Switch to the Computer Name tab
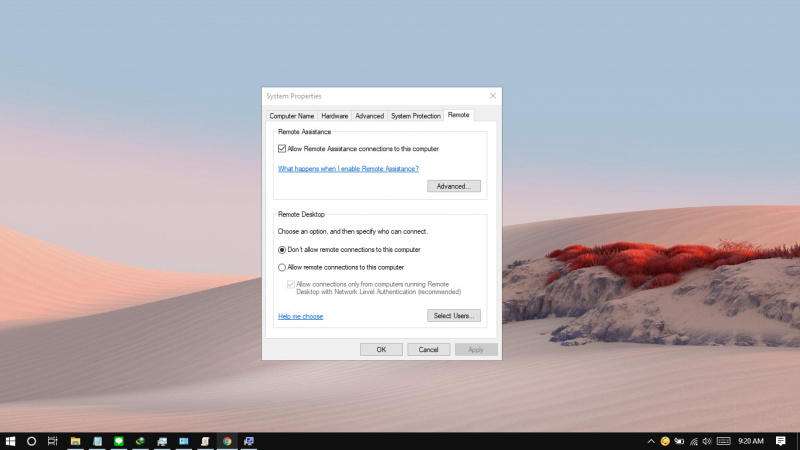Image resolution: width=800 pixels, height=450 pixels. click(292, 116)
